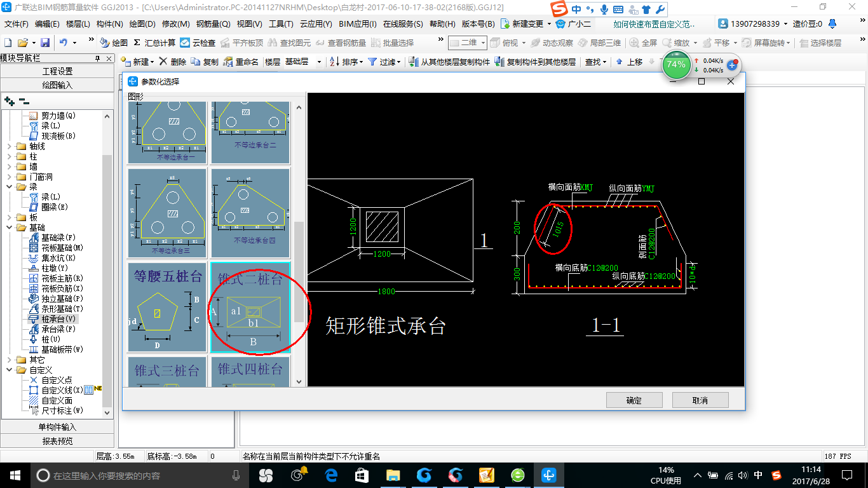Click 上移 move up arrow
Image resolution: width=868 pixels, height=488 pixels.
[x=620, y=62]
